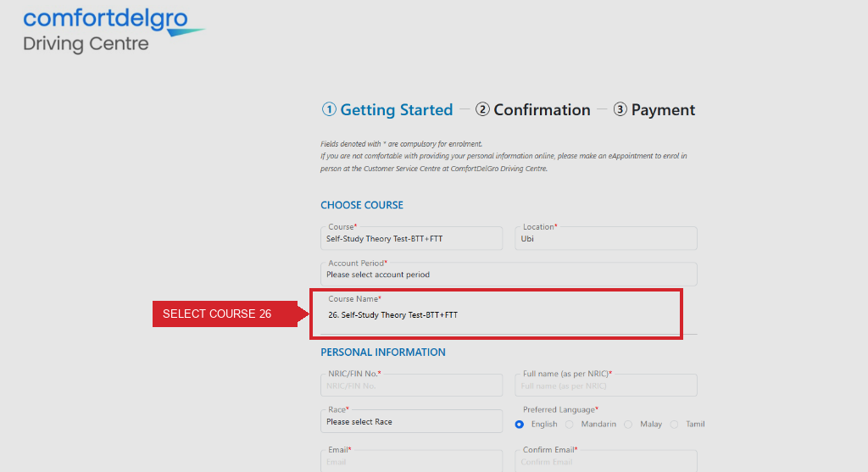Image resolution: width=868 pixels, height=472 pixels.
Task: Select Mandarin as preferred language
Action: [569, 425]
